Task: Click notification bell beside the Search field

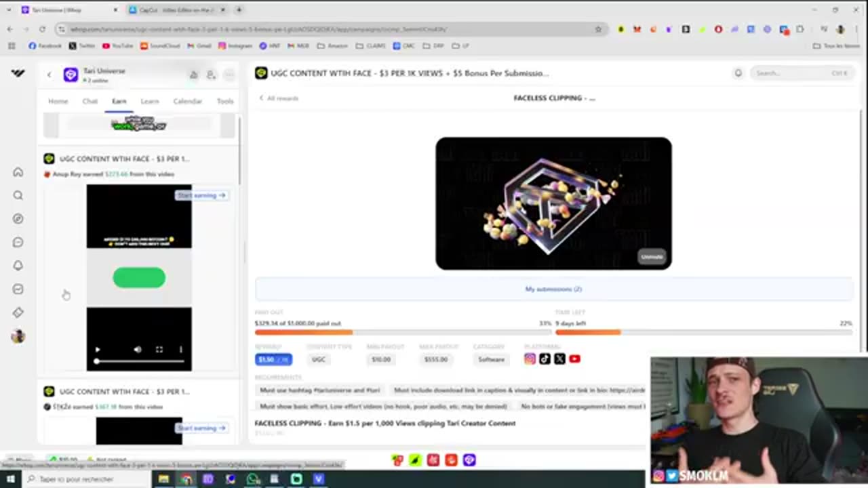Action: (738, 73)
